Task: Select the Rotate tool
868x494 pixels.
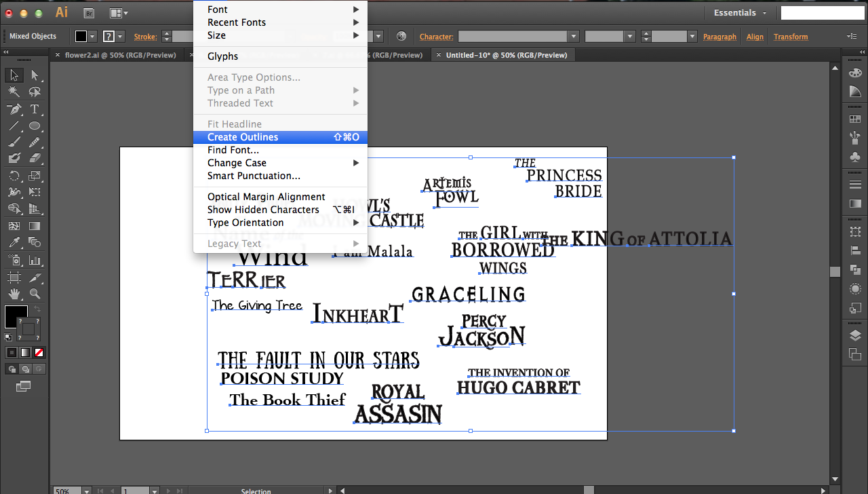Action: pos(14,176)
